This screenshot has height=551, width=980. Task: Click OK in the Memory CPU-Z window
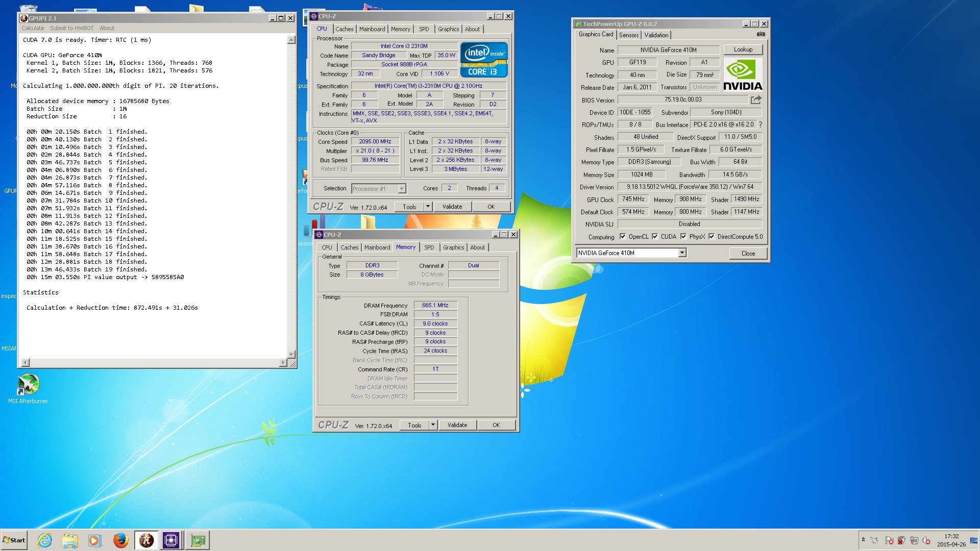(x=496, y=425)
